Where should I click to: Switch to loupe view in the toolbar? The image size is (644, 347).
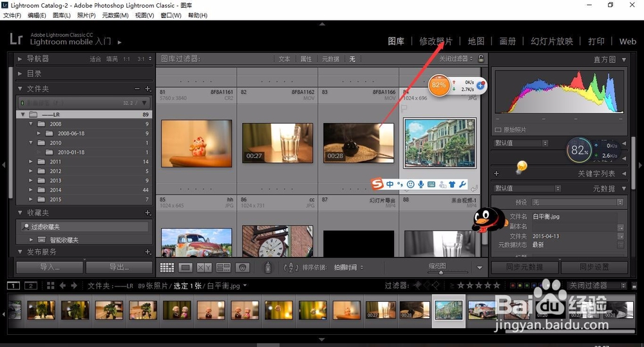click(185, 268)
